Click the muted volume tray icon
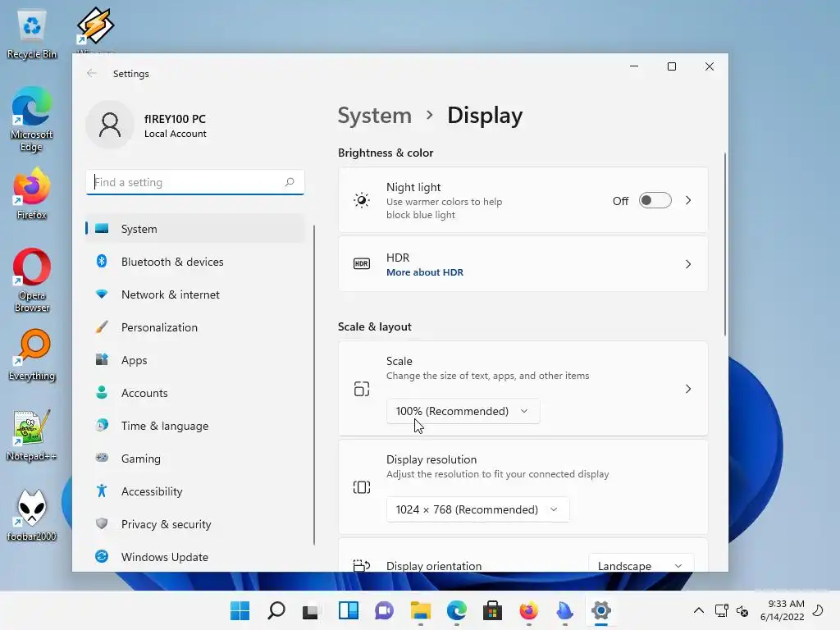This screenshot has height=630, width=840. pyautogui.click(x=742, y=610)
